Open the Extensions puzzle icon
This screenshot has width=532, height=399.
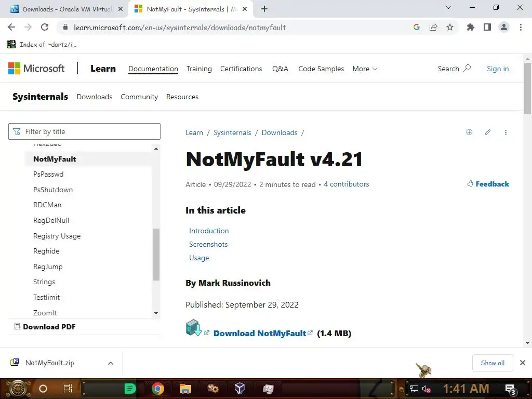click(x=471, y=27)
